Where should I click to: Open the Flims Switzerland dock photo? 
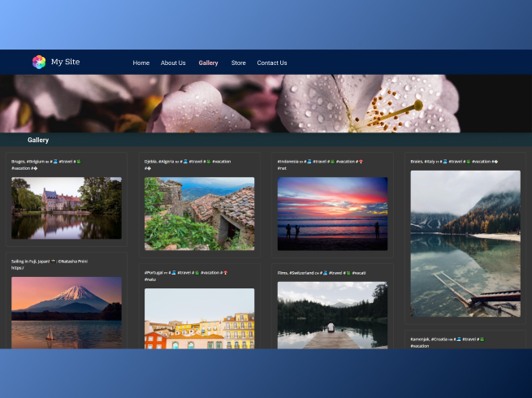tap(332, 315)
